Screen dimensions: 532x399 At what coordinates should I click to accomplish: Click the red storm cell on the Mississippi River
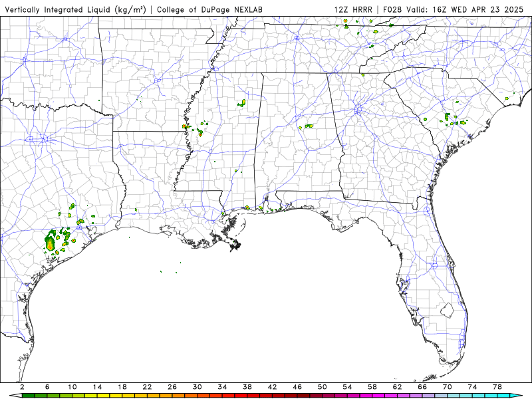point(185,126)
